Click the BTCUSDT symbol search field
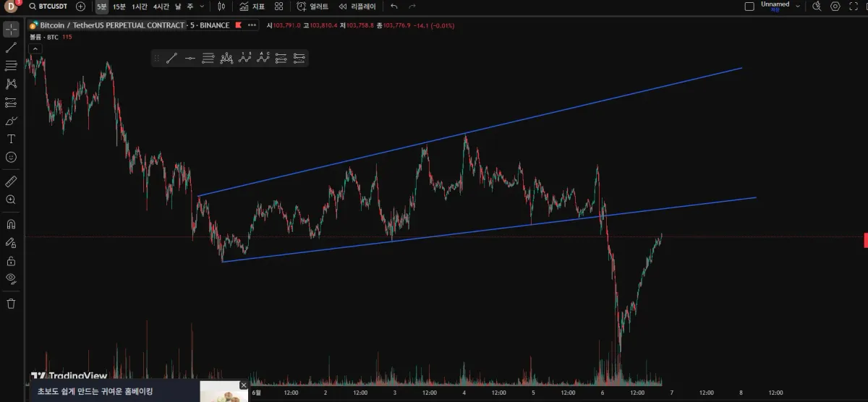Image resolution: width=868 pixels, height=402 pixels. [x=48, y=7]
